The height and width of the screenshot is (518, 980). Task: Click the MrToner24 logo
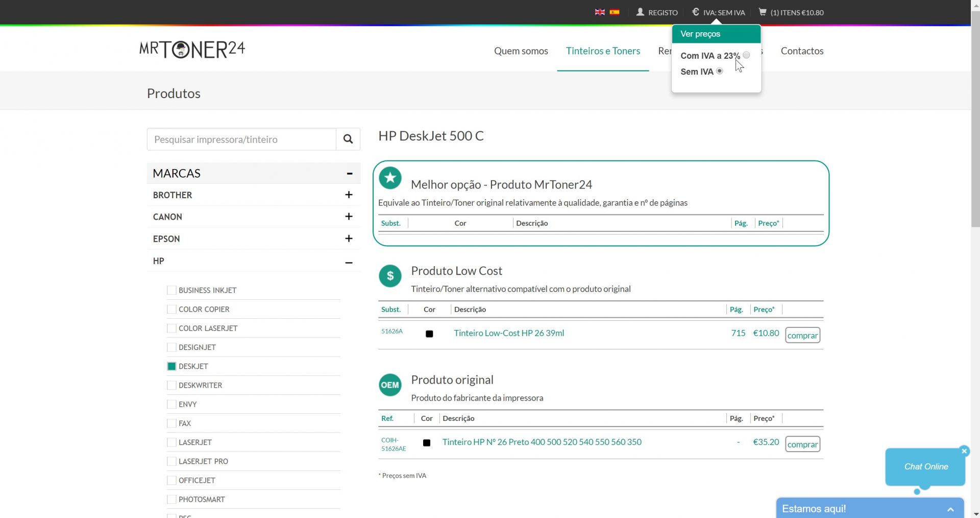pyautogui.click(x=192, y=50)
